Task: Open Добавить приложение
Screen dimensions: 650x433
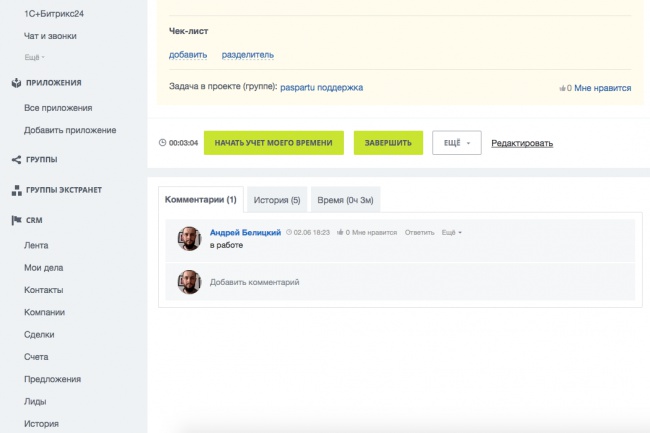Action: pyautogui.click(x=70, y=130)
